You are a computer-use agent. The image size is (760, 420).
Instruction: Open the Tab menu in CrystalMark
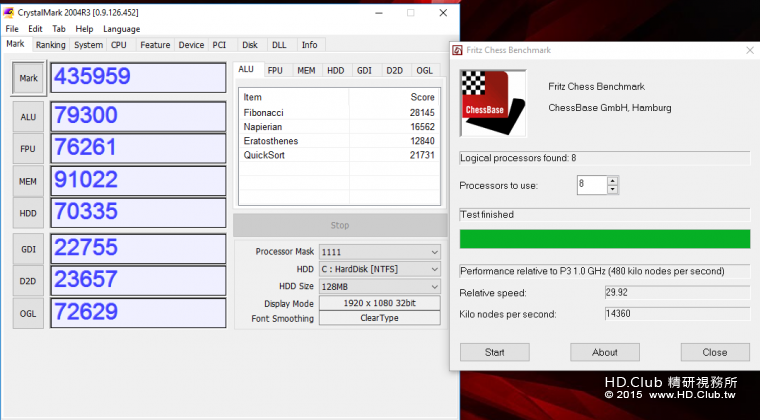59,29
